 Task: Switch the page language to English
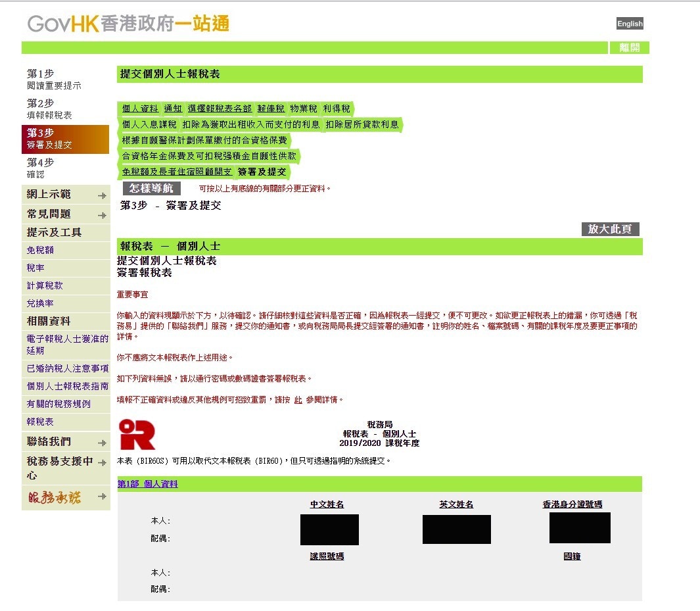point(629,23)
